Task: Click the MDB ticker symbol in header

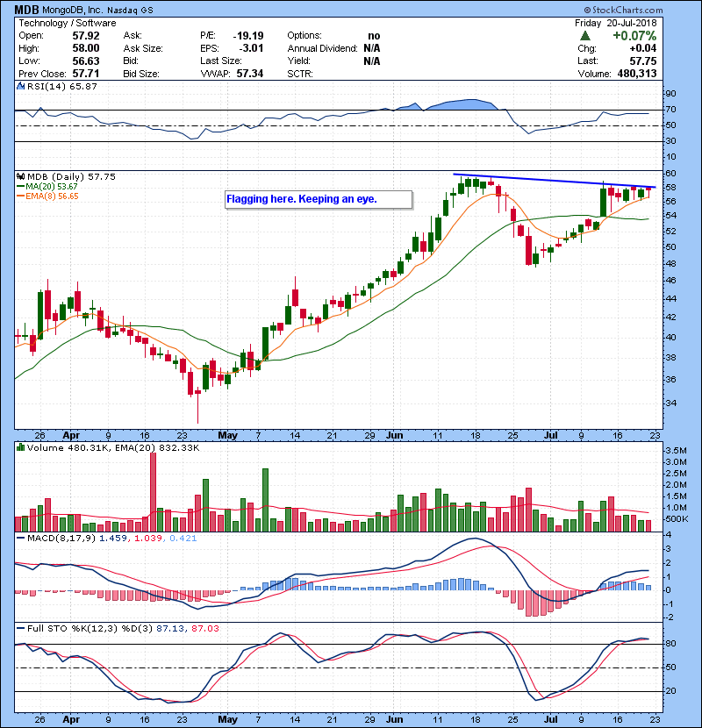Action: coord(26,10)
